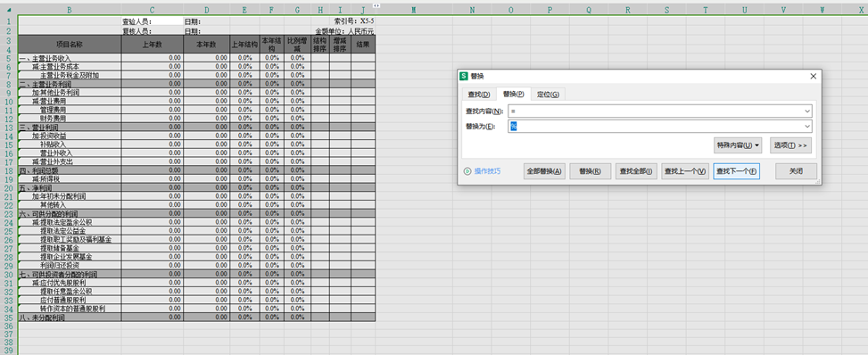868x355 pixels.
Task: Select row 5 header
Action: point(9,58)
